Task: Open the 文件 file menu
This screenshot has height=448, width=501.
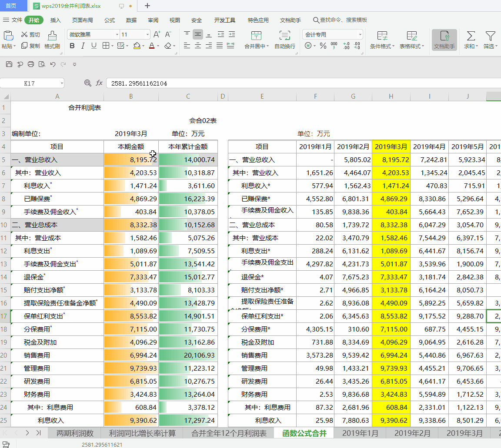Action: [13, 20]
